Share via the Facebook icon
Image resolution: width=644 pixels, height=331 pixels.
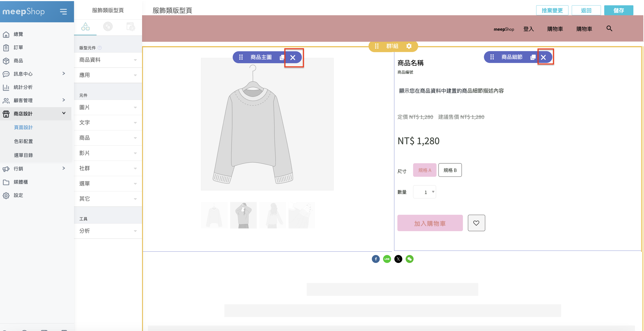point(376,259)
